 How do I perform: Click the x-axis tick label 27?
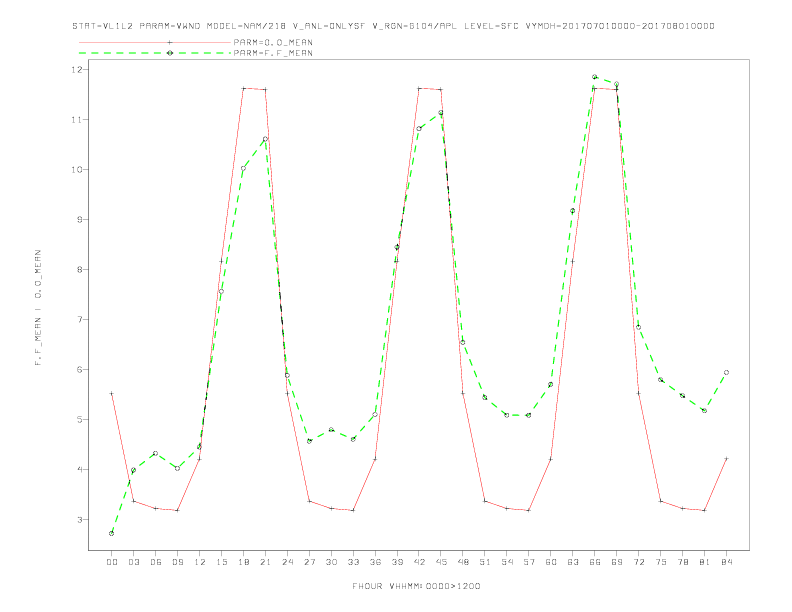309,562
